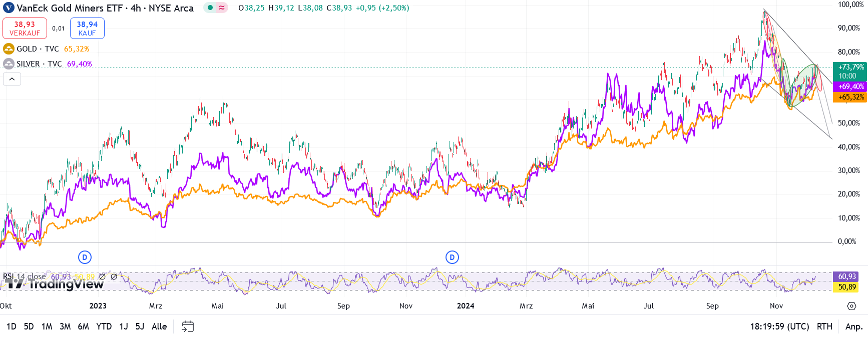Open timezone menu at 18:19:59 (UTC)
The image size is (868, 337).
coord(779,326)
